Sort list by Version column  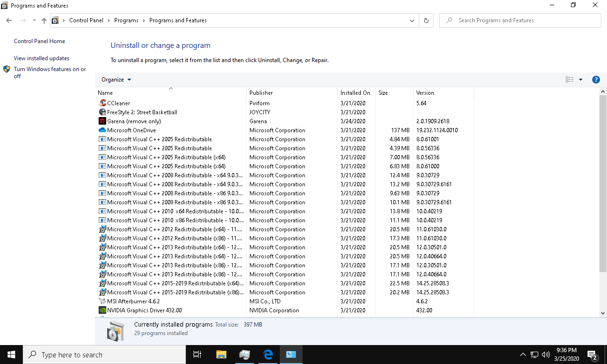443,93
